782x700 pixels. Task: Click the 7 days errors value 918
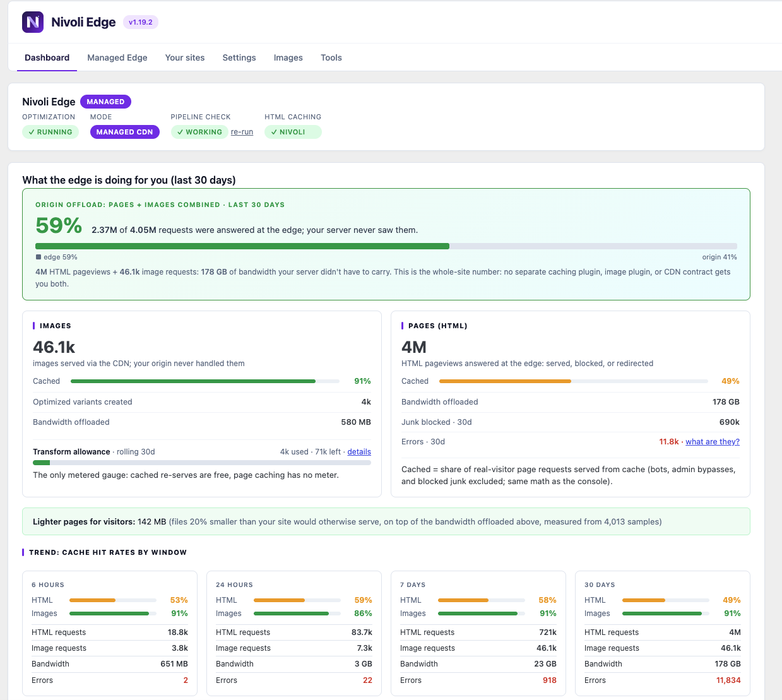[x=550, y=680]
